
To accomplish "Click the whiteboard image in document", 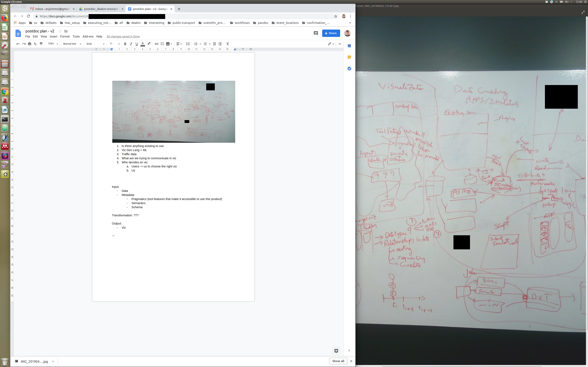I will (x=174, y=111).
